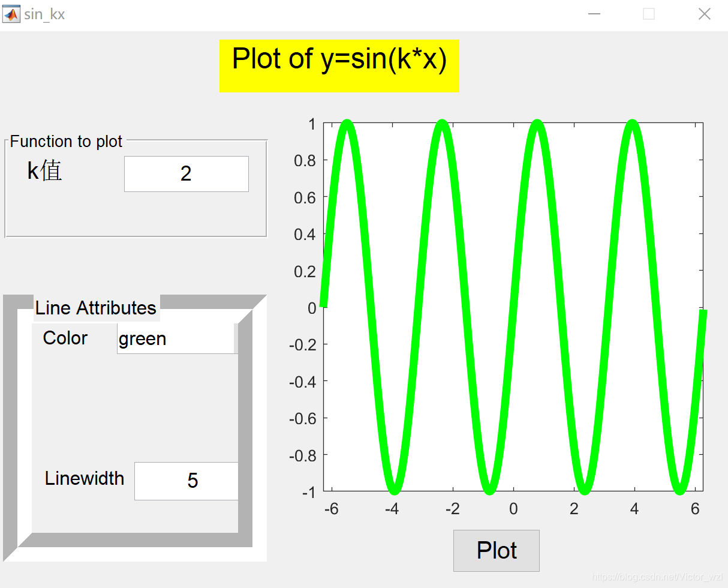Click the "k值" label
Image resolution: width=728 pixels, height=588 pixels.
[45, 172]
